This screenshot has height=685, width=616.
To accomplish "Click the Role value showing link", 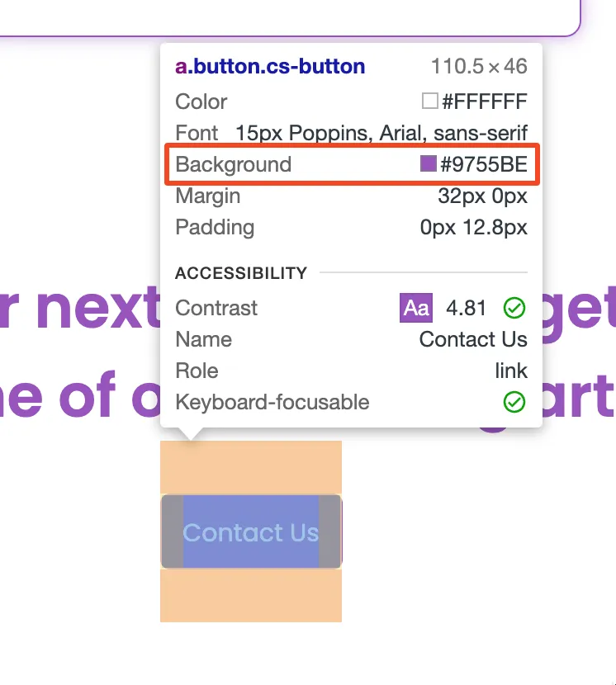I will pos(510,371).
